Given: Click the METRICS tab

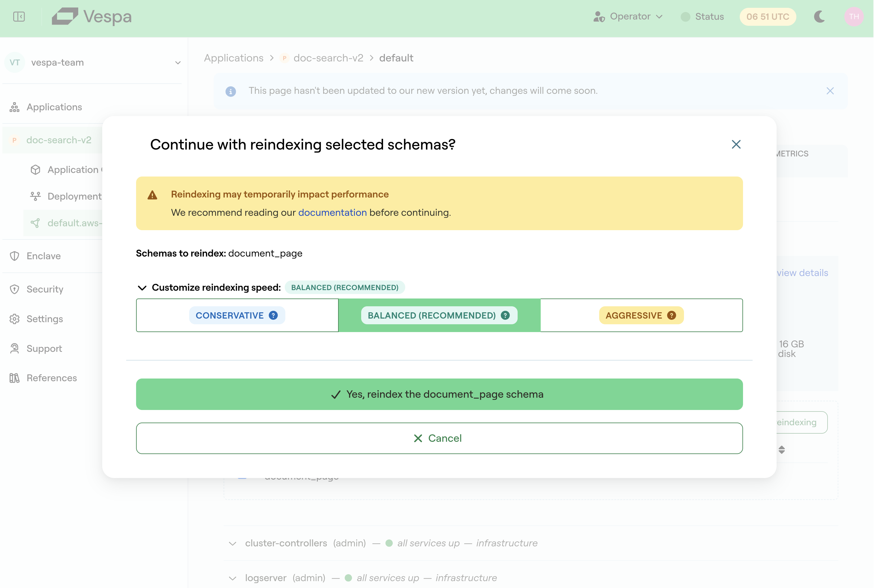Looking at the screenshot, I should [x=792, y=154].
